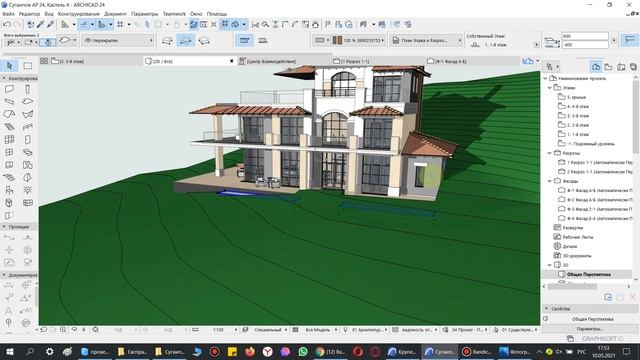Open Layout Book in Navigator

point(621,67)
